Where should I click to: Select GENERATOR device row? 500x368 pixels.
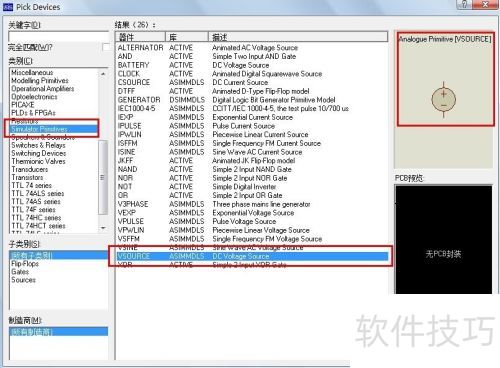[252, 100]
